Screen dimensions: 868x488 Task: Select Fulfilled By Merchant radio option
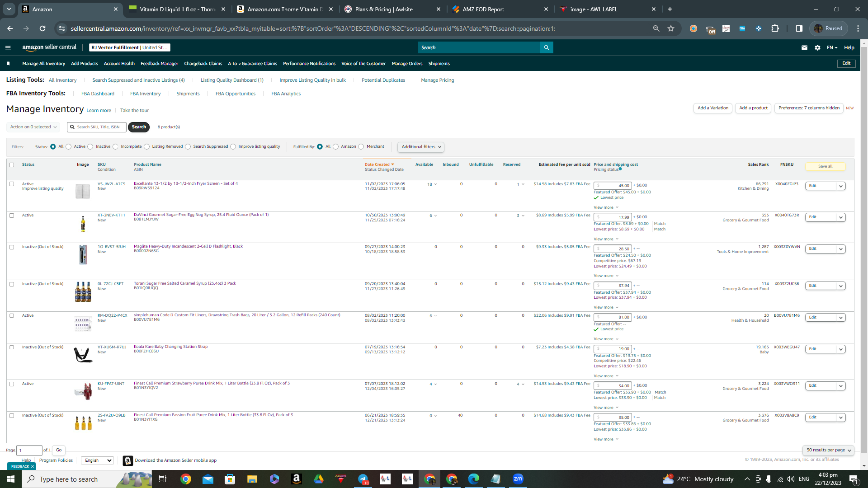[x=361, y=146]
